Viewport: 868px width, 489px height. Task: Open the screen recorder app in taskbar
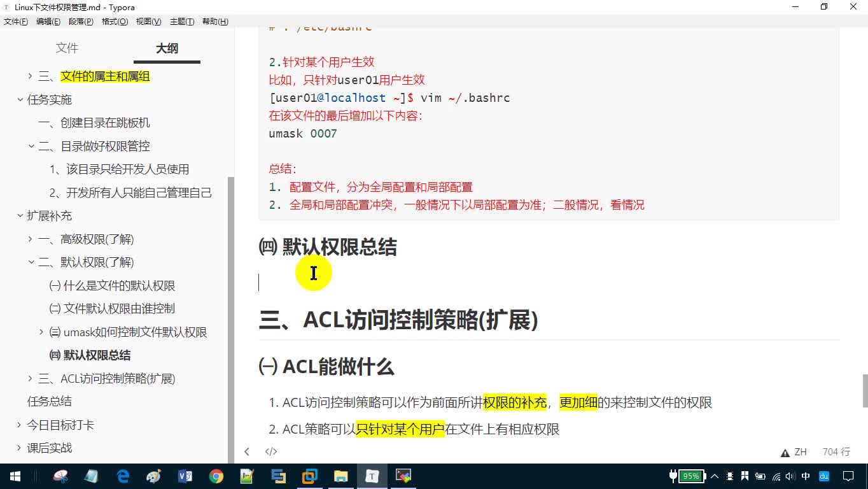[x=403, y=476]
